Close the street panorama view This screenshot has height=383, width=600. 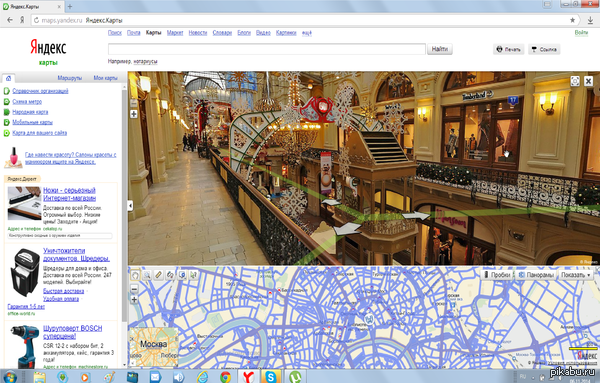588,81
